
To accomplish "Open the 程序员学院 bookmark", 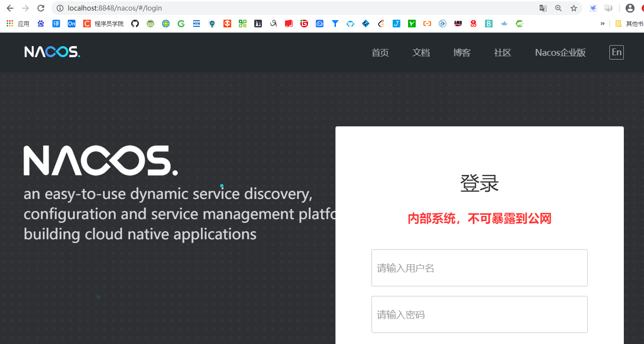I will coord(103,24).
